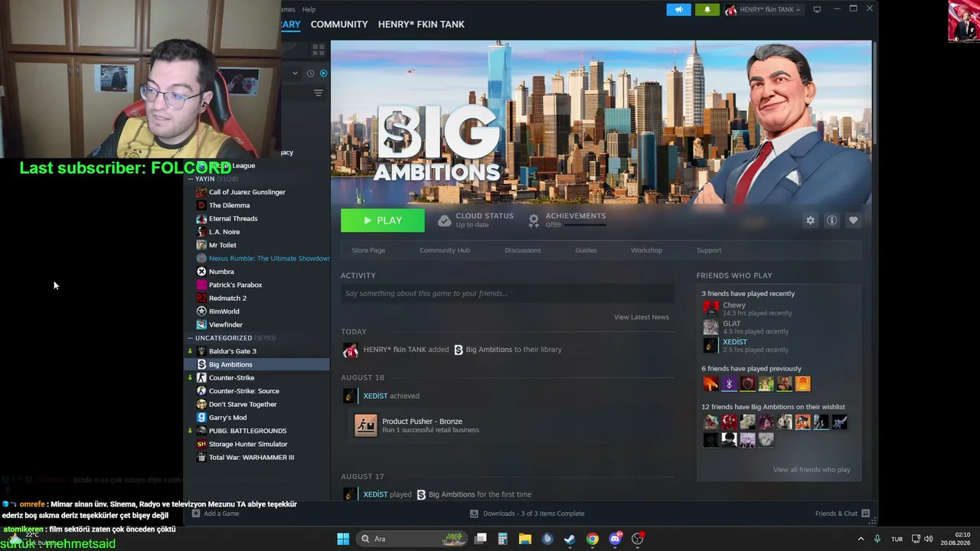Open the Windows Start menu
Viewport: 980px width, 551px height.
click(x=343, y=539)
